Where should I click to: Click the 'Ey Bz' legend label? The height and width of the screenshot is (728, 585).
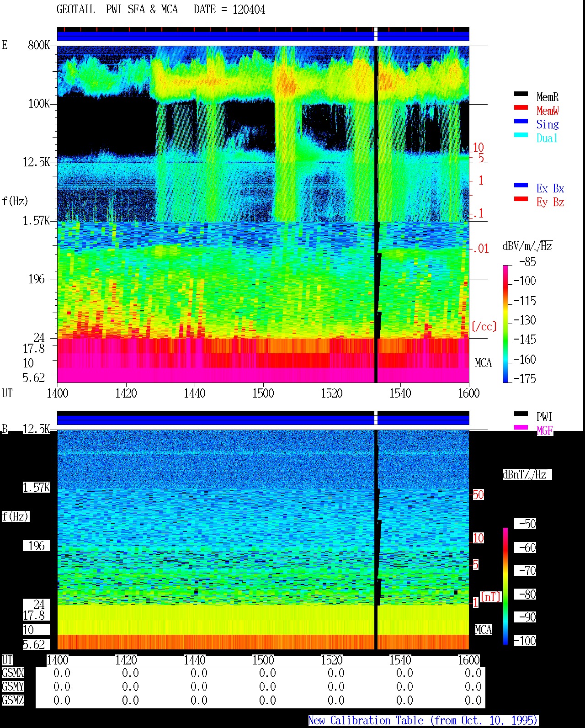(550, 202)
